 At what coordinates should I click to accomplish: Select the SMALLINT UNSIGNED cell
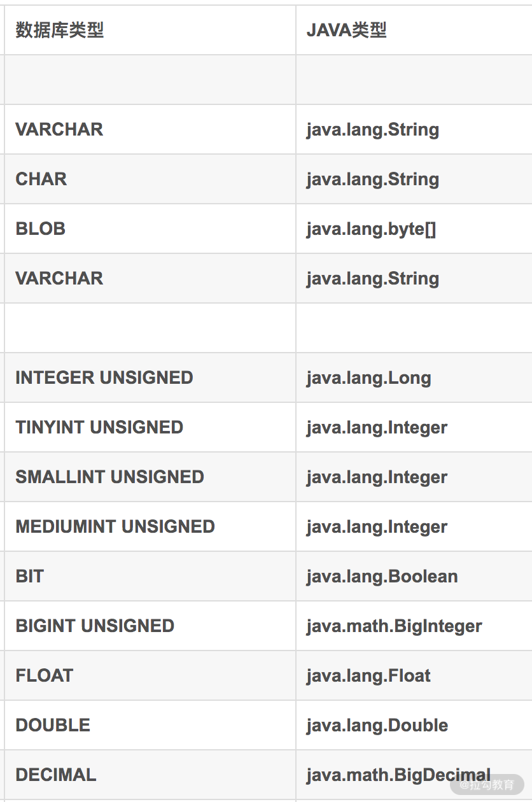click(x=109, y=477)
